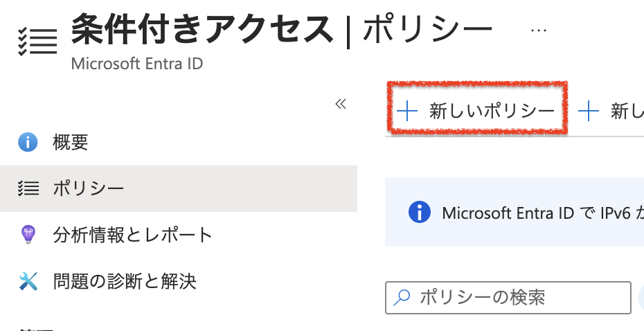
Task: Click the magnifier icon in the policy search
Action: [402, 298]
